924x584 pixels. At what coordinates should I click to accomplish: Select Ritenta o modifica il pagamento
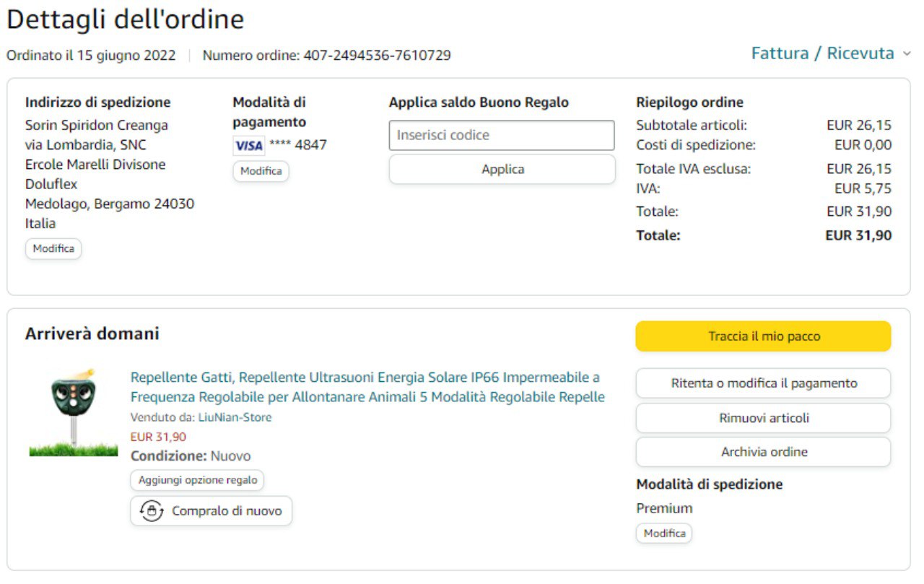[x=763, y=383]
